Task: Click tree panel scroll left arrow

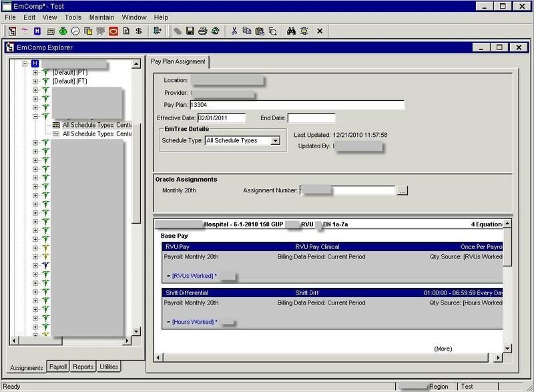Action: pyautogui.click(x=14, y=341)
